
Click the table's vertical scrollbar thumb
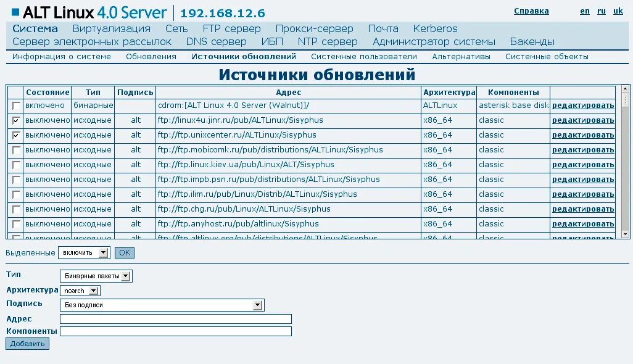coord(626,100)
